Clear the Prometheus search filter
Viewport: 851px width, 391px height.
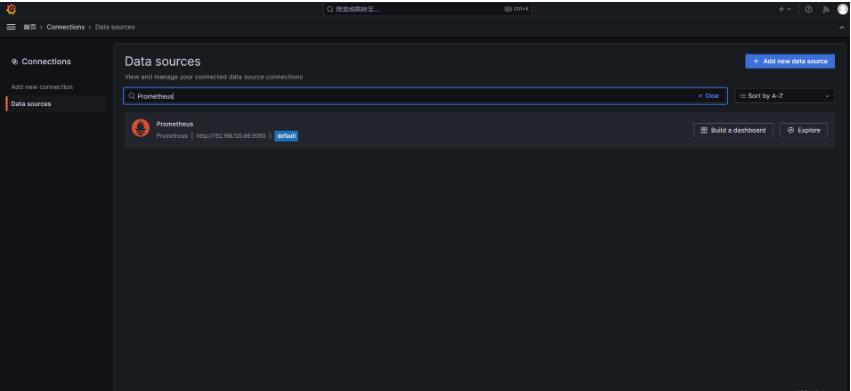(x=709, y=96)
